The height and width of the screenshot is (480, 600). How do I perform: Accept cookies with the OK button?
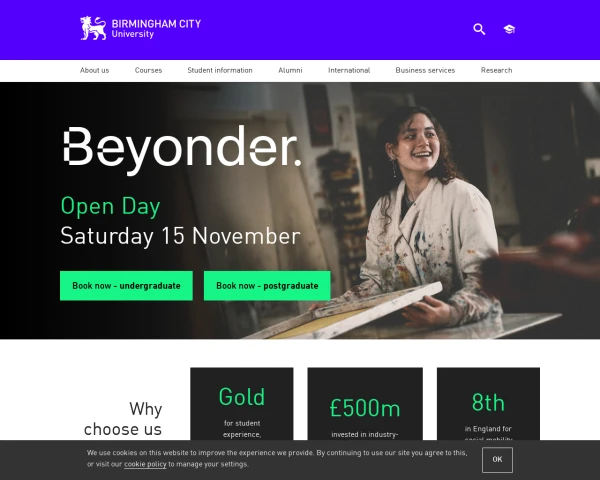click(x=497, y=459)
